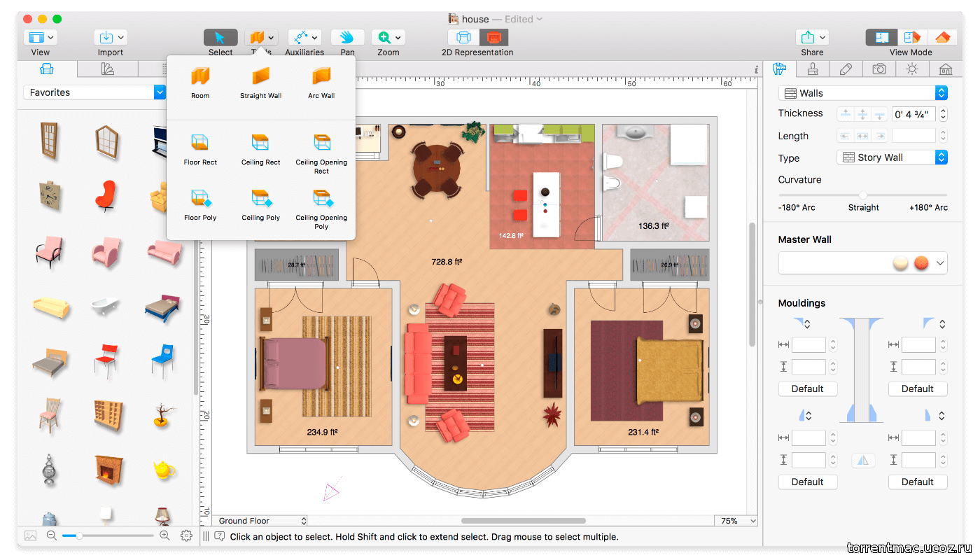Switch to split 2D/3D view mode
The height and width of the screenshot is (560, 980).
coord(911,37)
